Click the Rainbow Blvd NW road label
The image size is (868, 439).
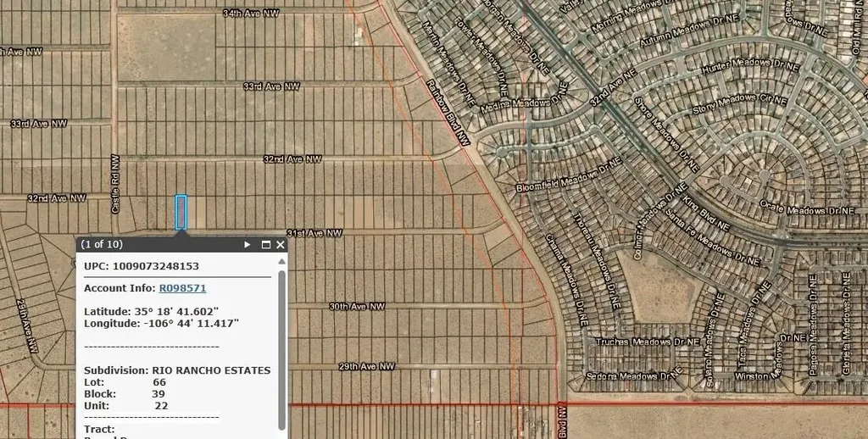tap(448, 113)
